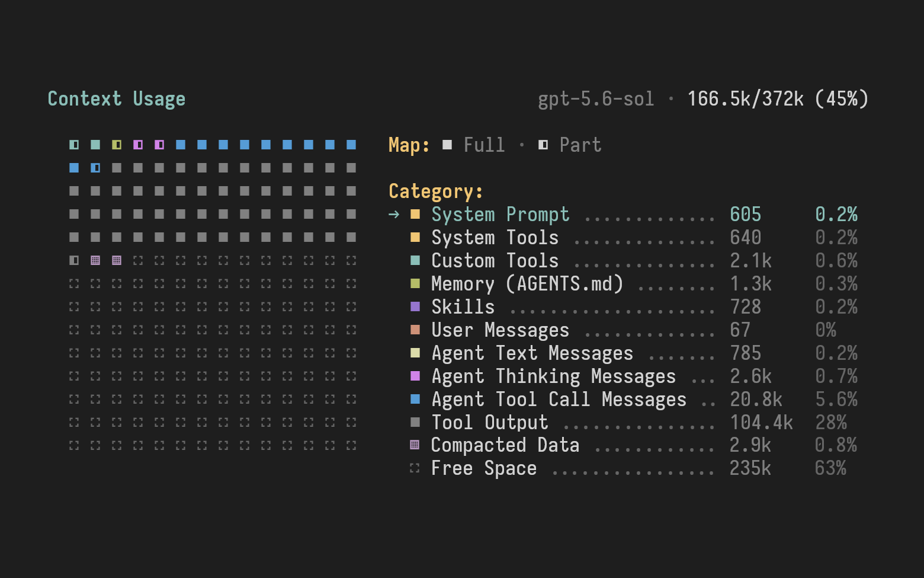Click the 104.4k Tool Output value
924x578 pixels.
(x=762, y=422)
